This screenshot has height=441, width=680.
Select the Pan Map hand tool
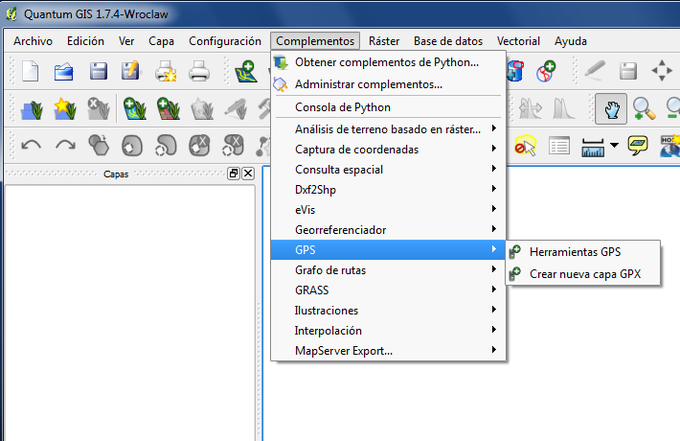pos(611,108)
